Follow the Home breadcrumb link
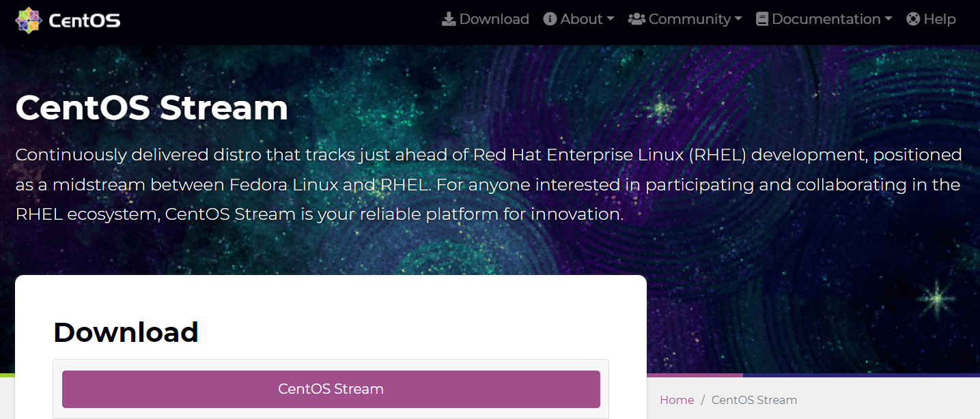This screenshot has width=980, height=419. point(676,400)
